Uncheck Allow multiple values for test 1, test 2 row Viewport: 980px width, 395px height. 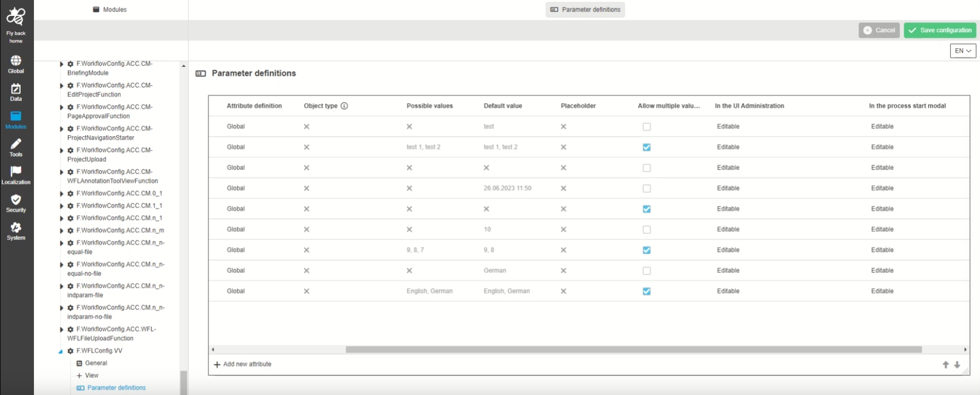click(646, 148)
